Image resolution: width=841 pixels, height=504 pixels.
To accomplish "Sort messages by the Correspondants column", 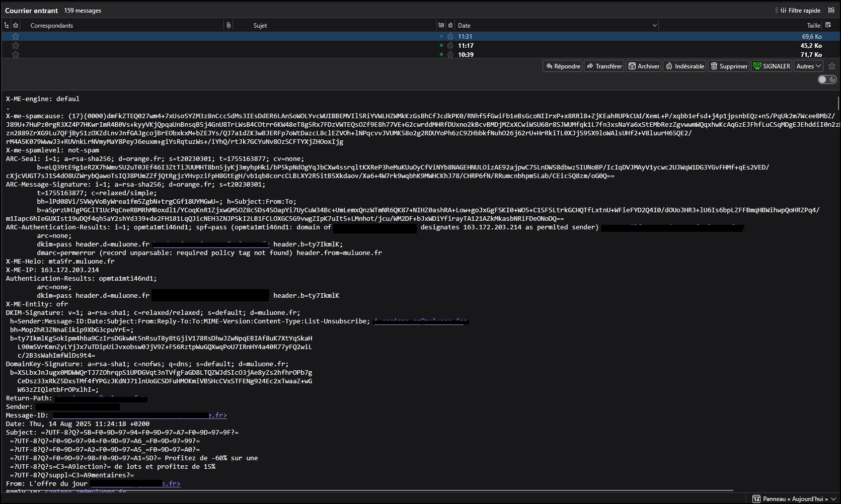I will pyautogui.click(x=52, y=25).
